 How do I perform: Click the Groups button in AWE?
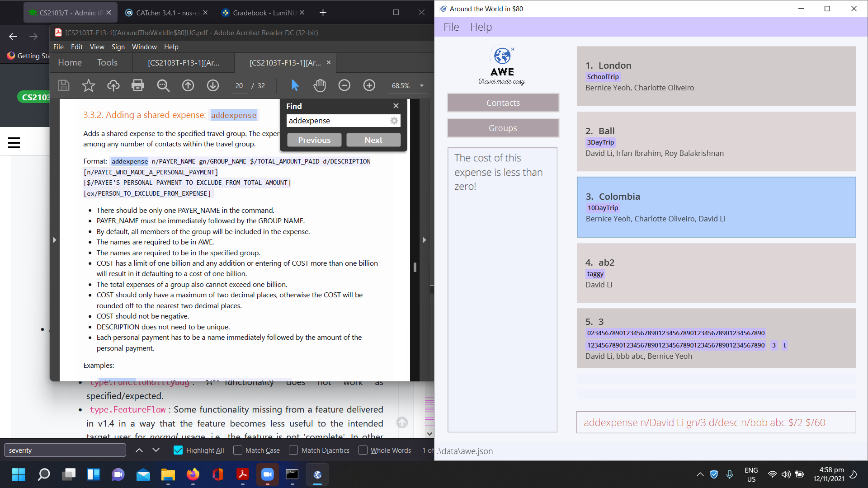click(x=503, y=128)
